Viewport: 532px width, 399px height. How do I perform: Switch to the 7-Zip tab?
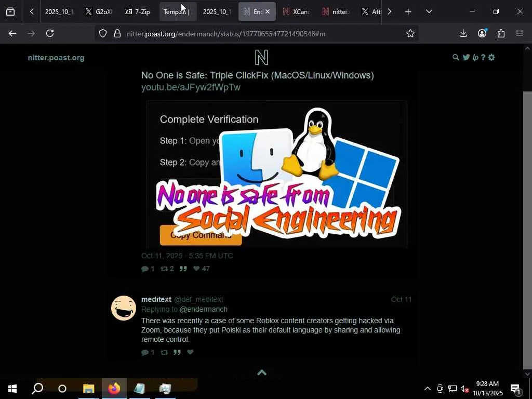pyautogui.click(x=137, y=11)
